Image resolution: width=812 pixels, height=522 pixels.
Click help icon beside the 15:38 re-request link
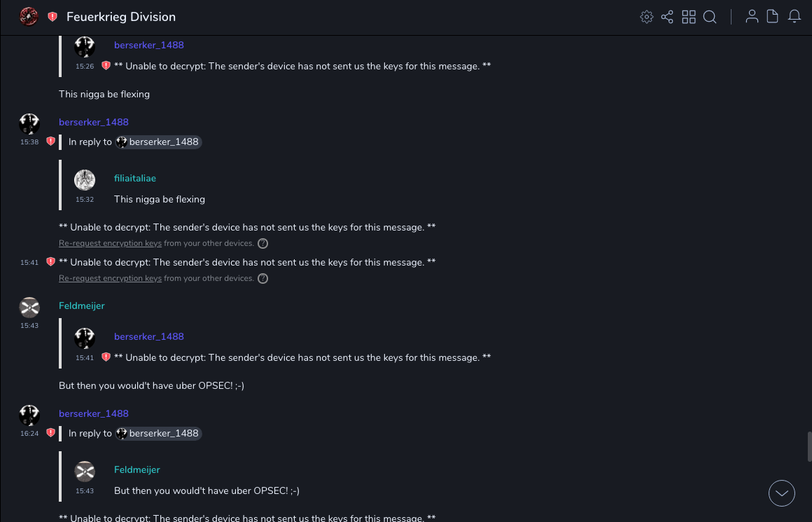[263, 244]
